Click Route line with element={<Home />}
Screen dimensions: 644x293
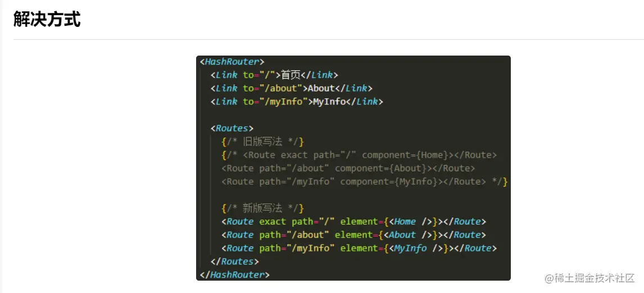[353, 222]
